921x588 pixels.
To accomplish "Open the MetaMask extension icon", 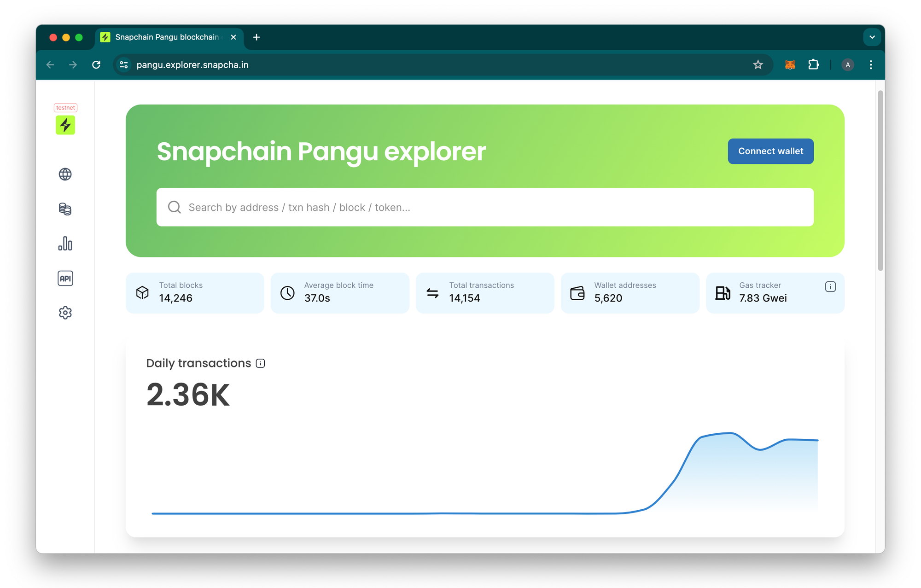I will point(789,64).
